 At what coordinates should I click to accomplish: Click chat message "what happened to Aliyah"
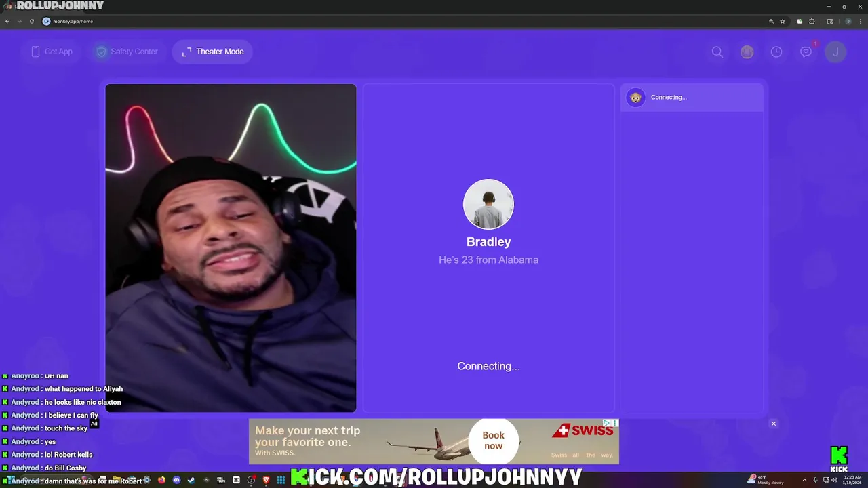[83, 389]
